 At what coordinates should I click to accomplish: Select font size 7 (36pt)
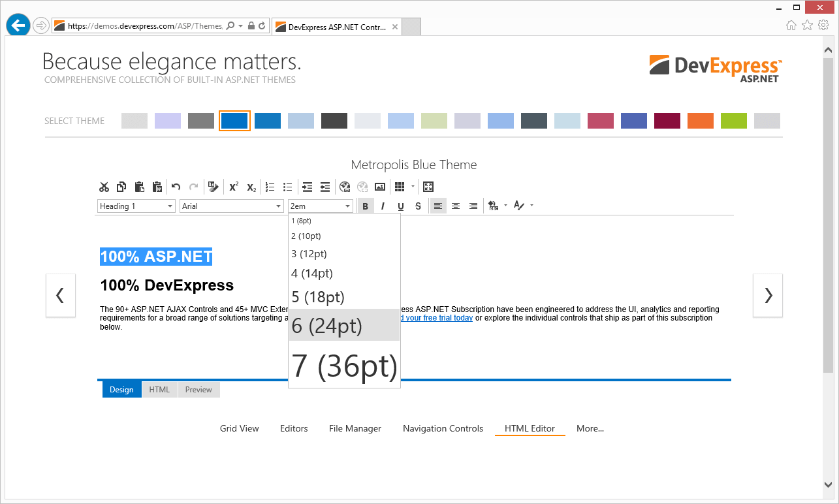[344, 365]
